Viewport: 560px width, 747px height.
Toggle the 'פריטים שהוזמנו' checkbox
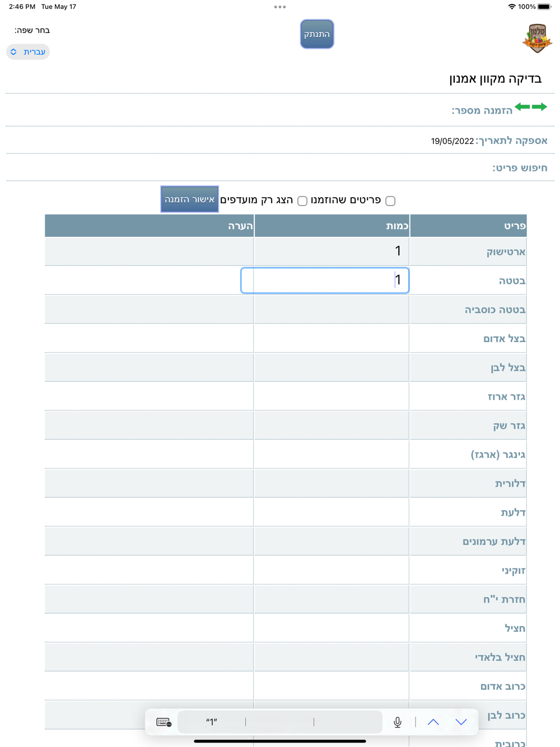[390, 200]
